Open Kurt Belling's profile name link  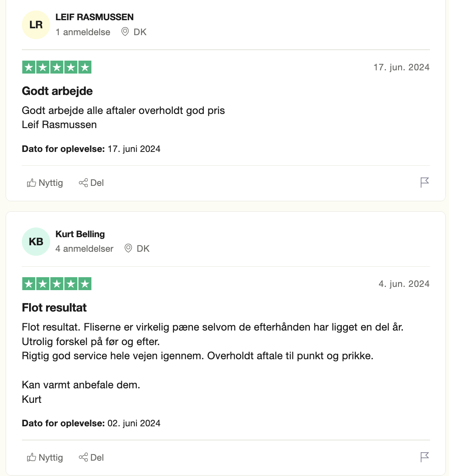click(80, 234)
